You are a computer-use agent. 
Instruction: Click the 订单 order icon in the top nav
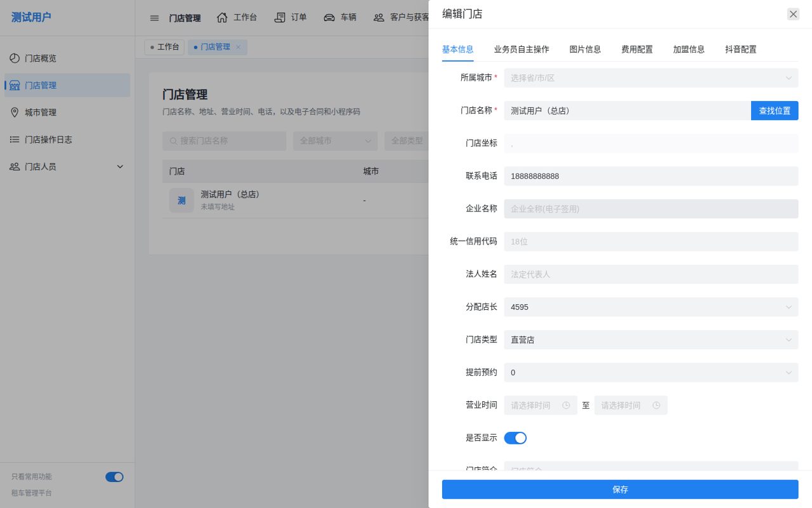point(280,18)
